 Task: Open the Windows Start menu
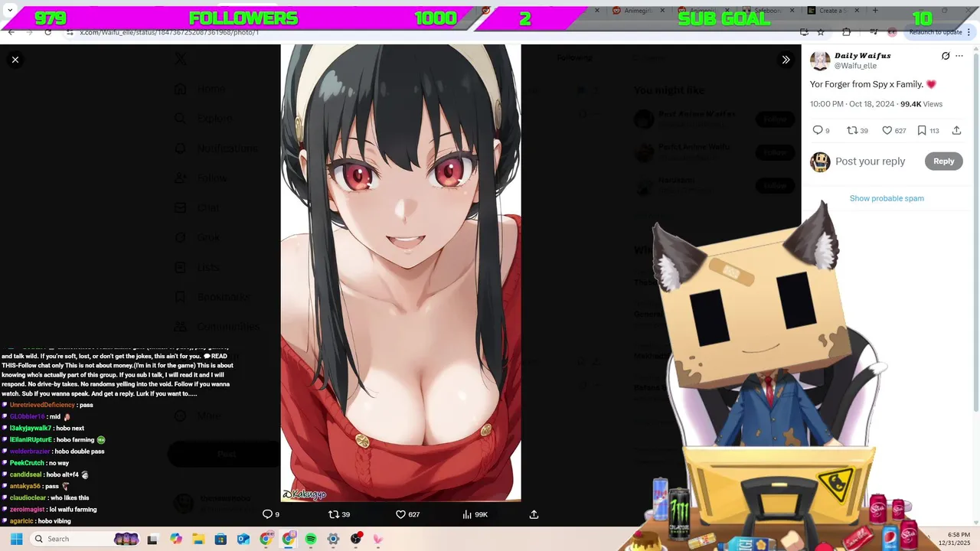click(x=16, y=539)
